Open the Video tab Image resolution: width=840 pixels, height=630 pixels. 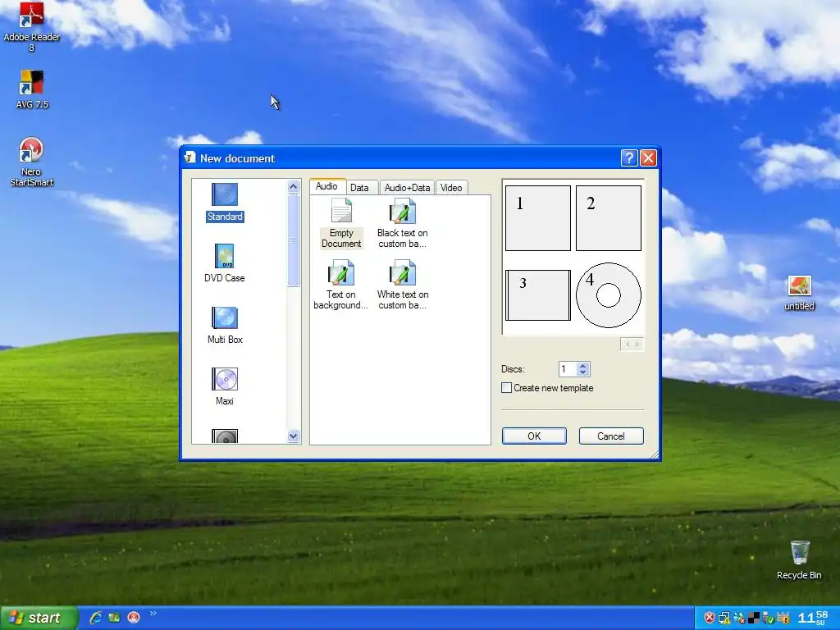coord(451,188)
